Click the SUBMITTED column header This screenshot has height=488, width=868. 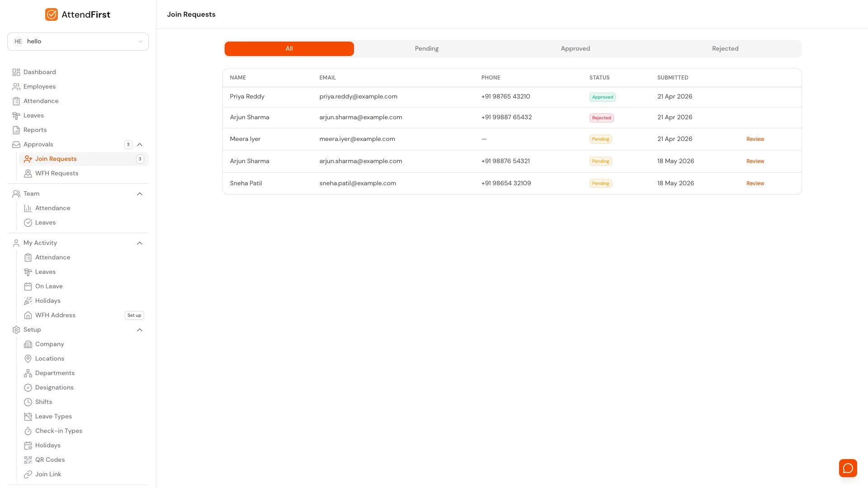tap(673, 78)
